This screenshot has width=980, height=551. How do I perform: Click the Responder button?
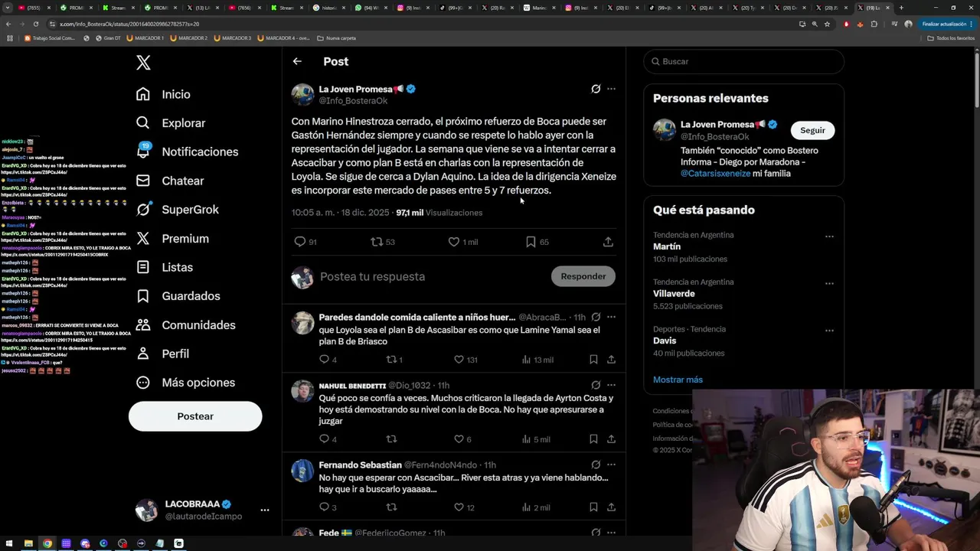coord(583,276)
